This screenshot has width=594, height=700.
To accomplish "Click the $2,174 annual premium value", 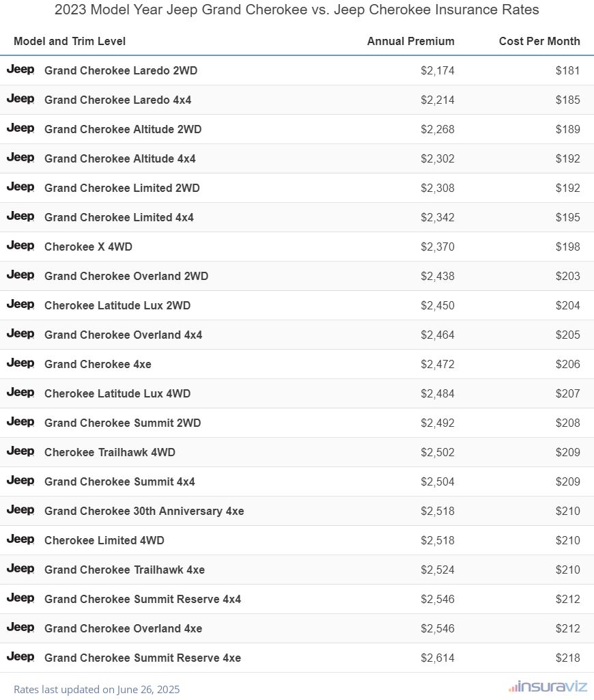I will (x=438, y=70).
